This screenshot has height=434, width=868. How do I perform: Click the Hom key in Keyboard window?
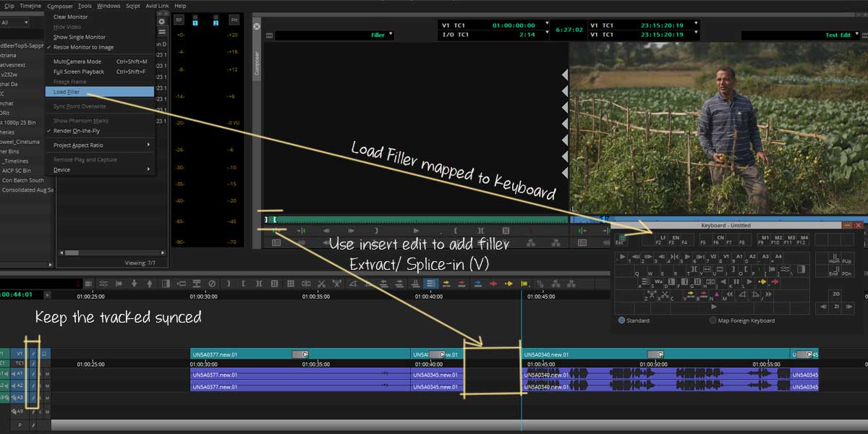(833, 258)
